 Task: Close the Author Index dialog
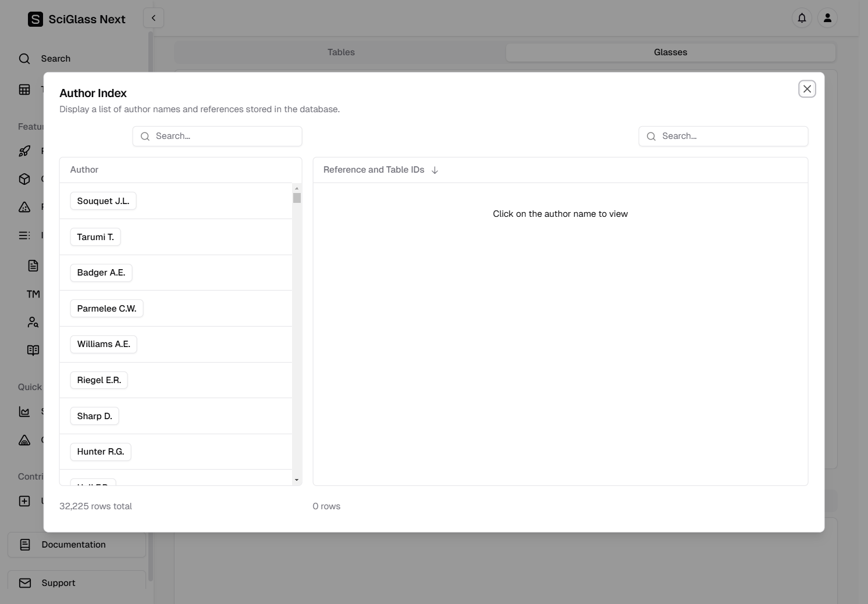(807, 89)
